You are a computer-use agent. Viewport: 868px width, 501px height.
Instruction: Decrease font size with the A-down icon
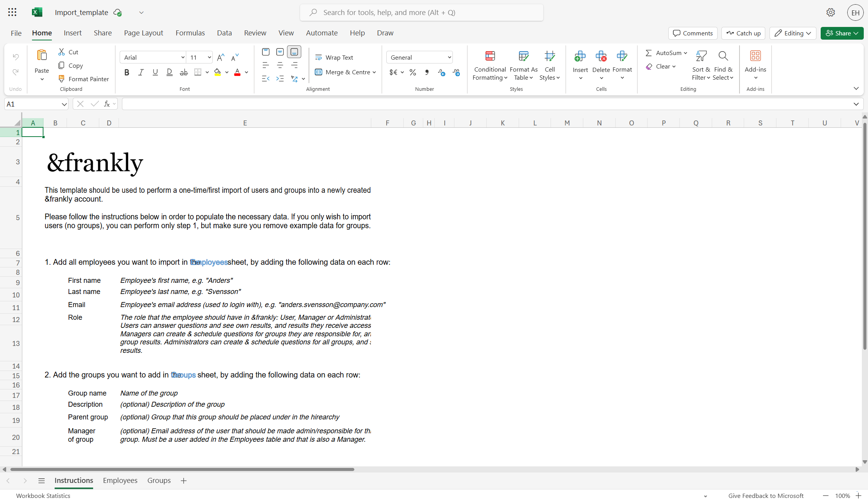tap(235, 57)
